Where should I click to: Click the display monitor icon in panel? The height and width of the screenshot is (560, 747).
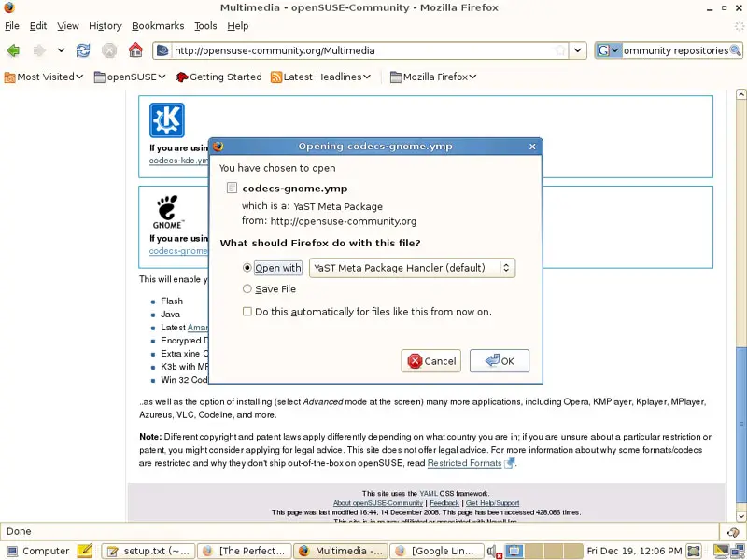tap(514, 551)
